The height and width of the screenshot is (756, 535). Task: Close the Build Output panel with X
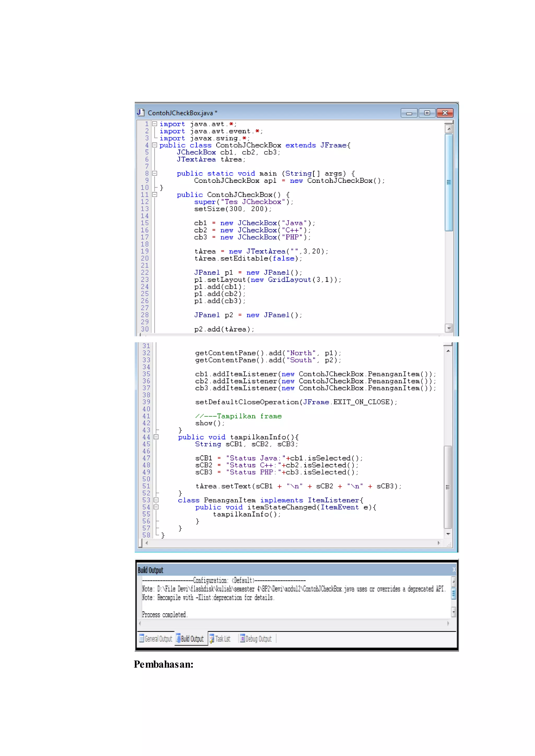pyautogui.click(x=454, y=569)
